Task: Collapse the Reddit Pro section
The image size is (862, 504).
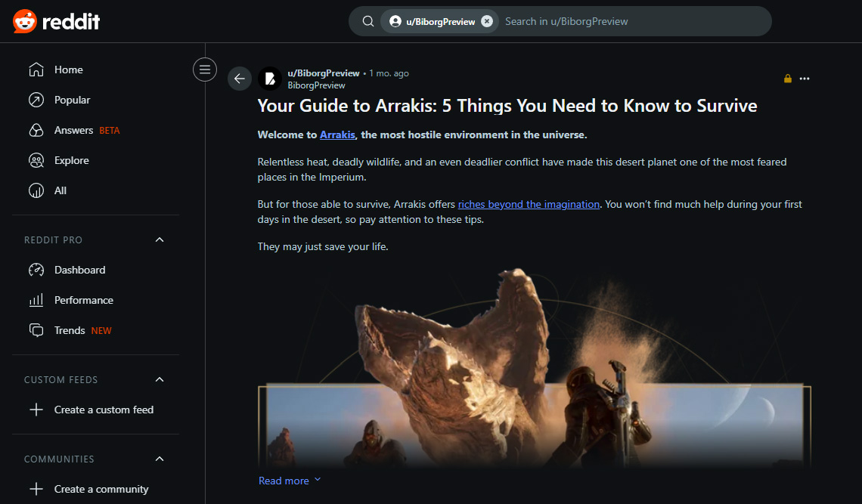Action: [160, 240]
